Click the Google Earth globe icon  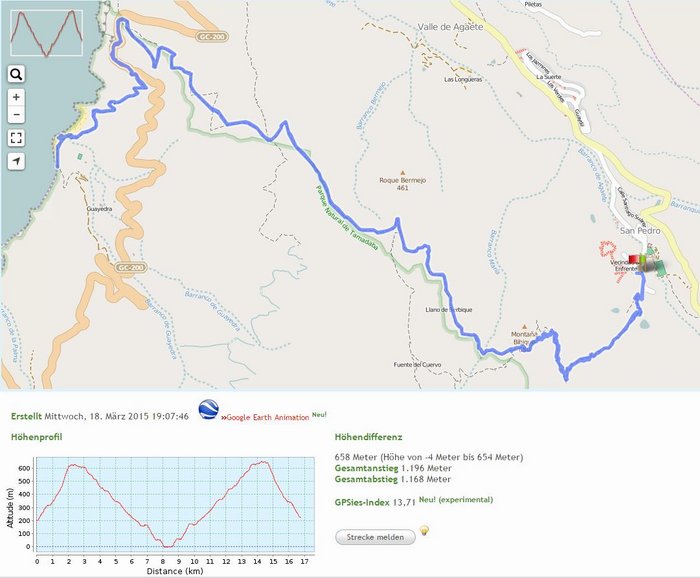208,411
